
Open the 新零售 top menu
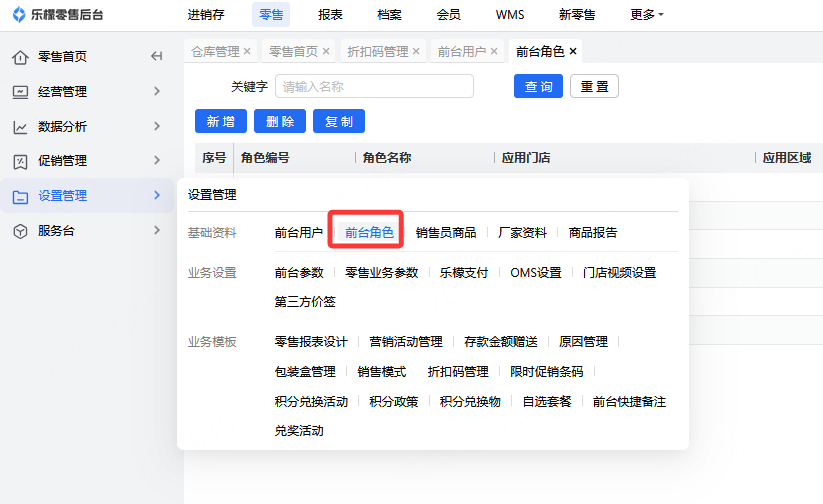[577, 15]
